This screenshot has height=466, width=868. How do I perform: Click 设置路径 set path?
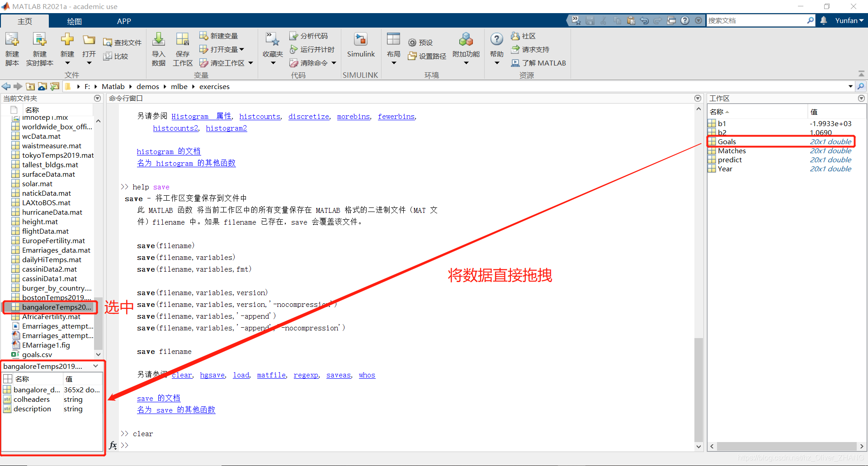pyautogui.click(x=427, y=56)
